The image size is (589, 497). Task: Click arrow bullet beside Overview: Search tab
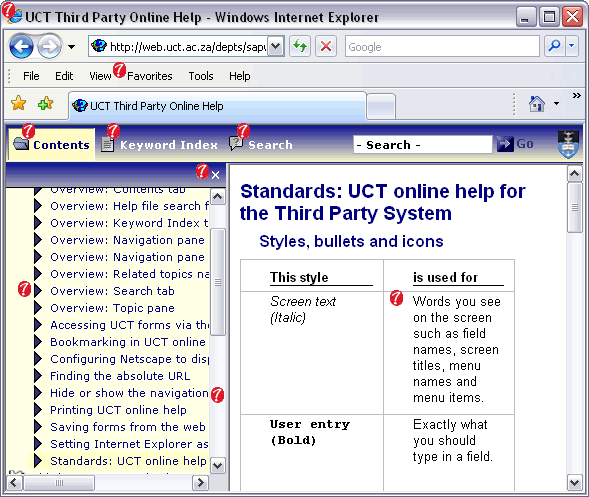pos(38,291)
